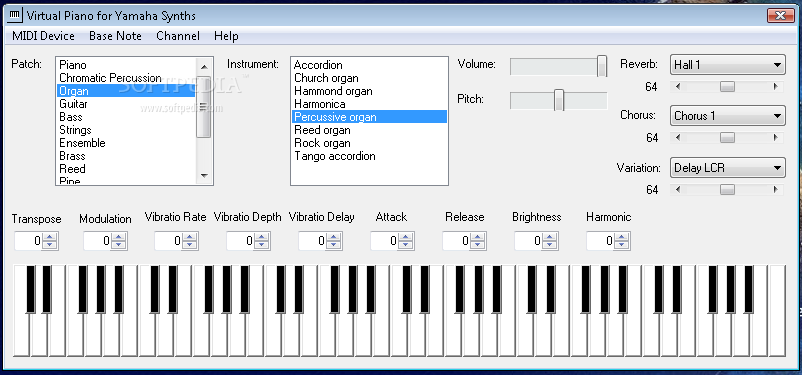The height and width of the screenshot is (375, 802).
Task: Select the Guitar patch
Action: [x=126, y=104]
